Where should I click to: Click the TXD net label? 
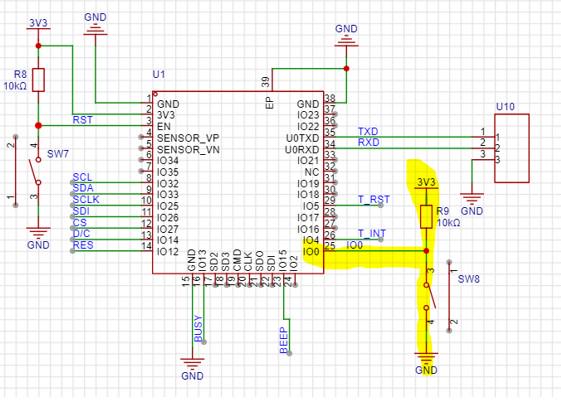point(368,131)
